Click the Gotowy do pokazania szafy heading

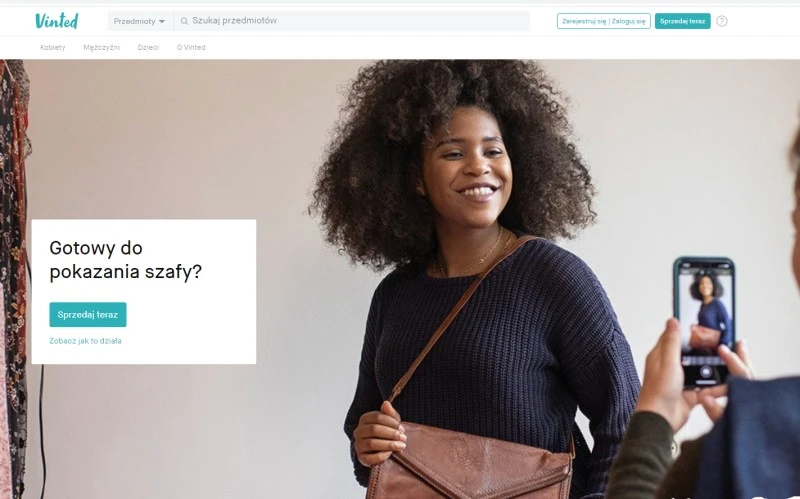click(126, 260)
